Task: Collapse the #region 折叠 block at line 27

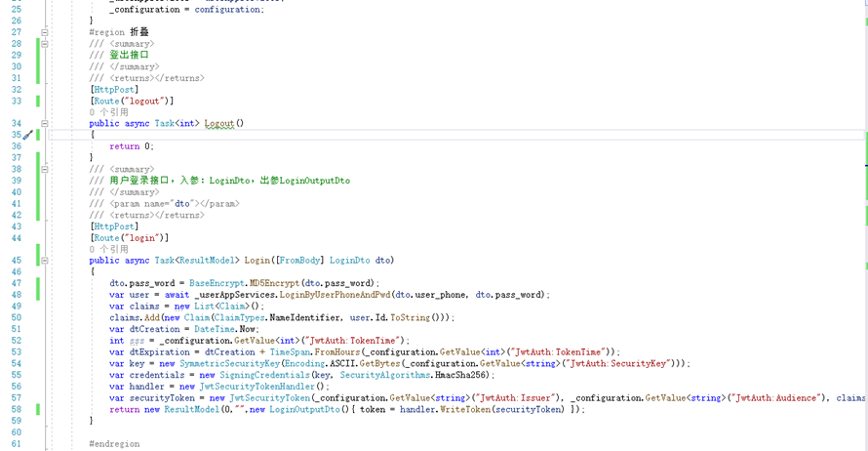Action: pyautogui.click(x=45, y=32)
